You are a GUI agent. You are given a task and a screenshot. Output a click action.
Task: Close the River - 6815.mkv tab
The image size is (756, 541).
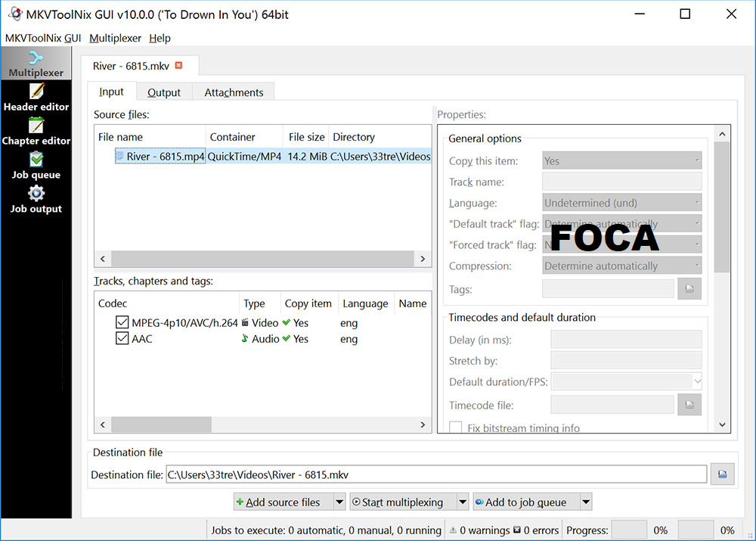tap(179, 65)
